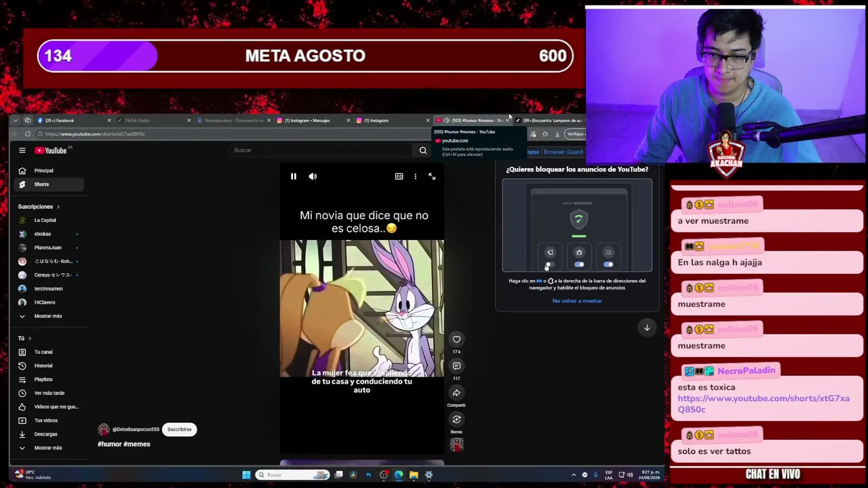Open Descargas in the sidebar
The height and width of the screenshot is (488, 868).
(47, 434)
